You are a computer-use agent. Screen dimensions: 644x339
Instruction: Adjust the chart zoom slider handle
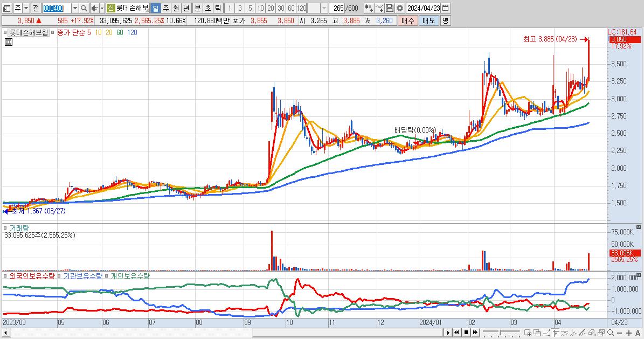click(x=500, y=333)
